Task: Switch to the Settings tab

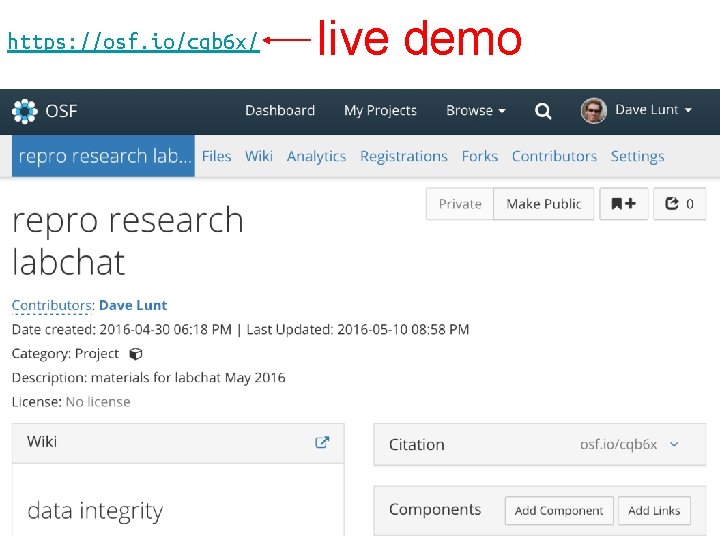Action: [637, 157]
